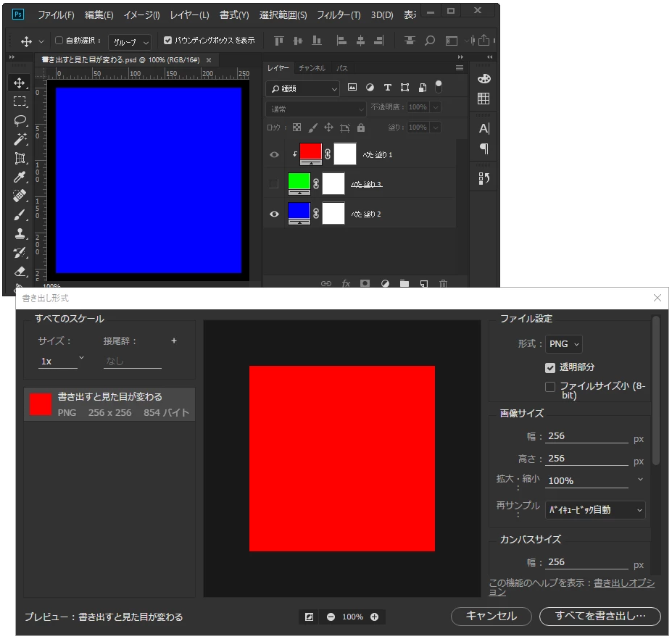The width and height of the screenshot is (672, 639).
Task: Click the green べた塗り 3 color thumbnail
Action: 299,184
